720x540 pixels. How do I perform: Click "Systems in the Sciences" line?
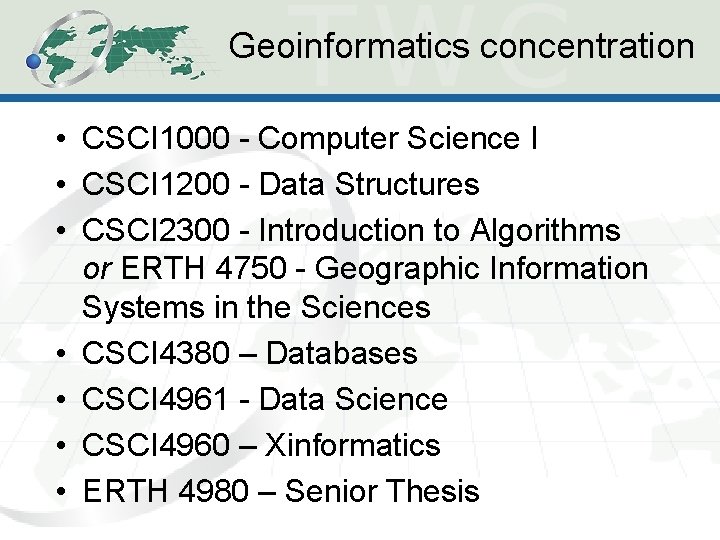(256, 307)
